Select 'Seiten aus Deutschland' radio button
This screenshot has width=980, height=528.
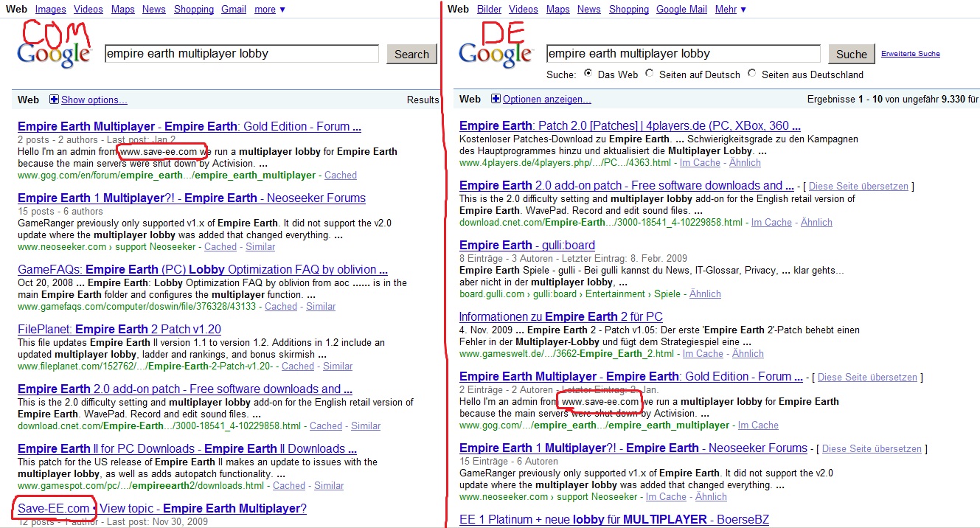point(752,74)
